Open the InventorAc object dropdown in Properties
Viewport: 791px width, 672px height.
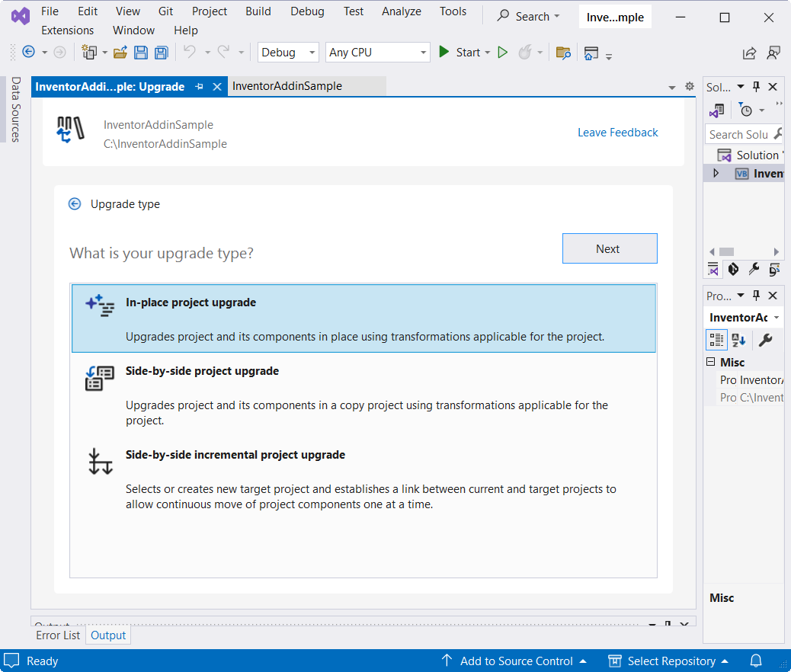click(777, 317)
